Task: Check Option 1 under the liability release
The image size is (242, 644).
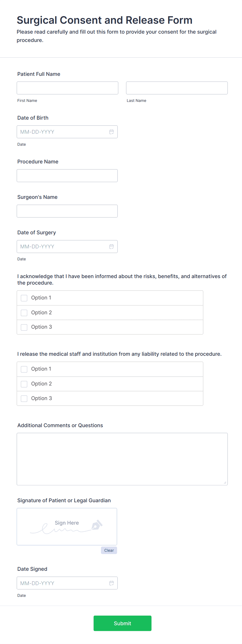Action: click(24, 369)
